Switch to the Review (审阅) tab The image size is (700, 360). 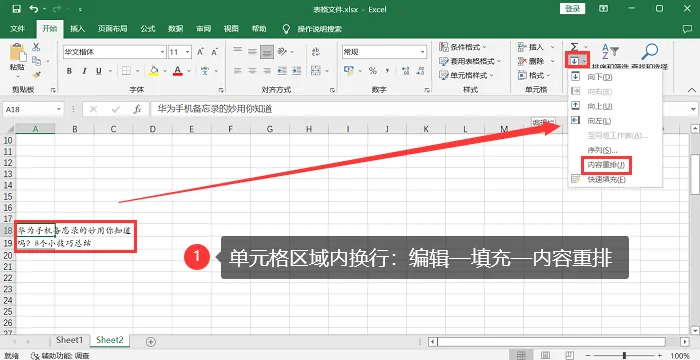click(x=203, y=29)
